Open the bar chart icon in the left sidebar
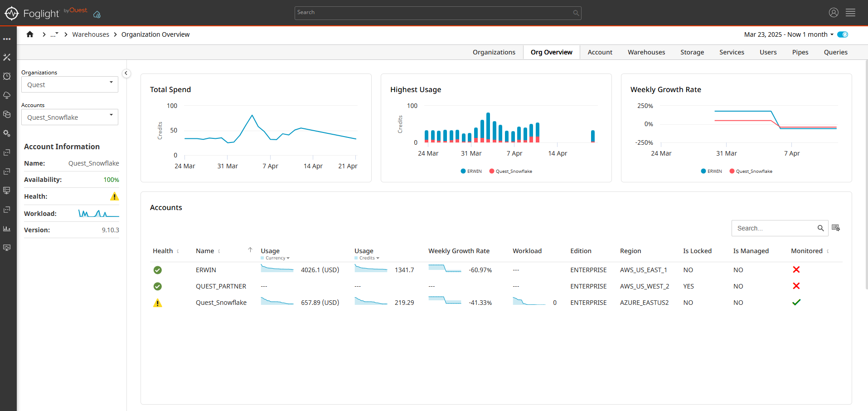The height and width of the screenshot is (411, 868). coord(7,229)
